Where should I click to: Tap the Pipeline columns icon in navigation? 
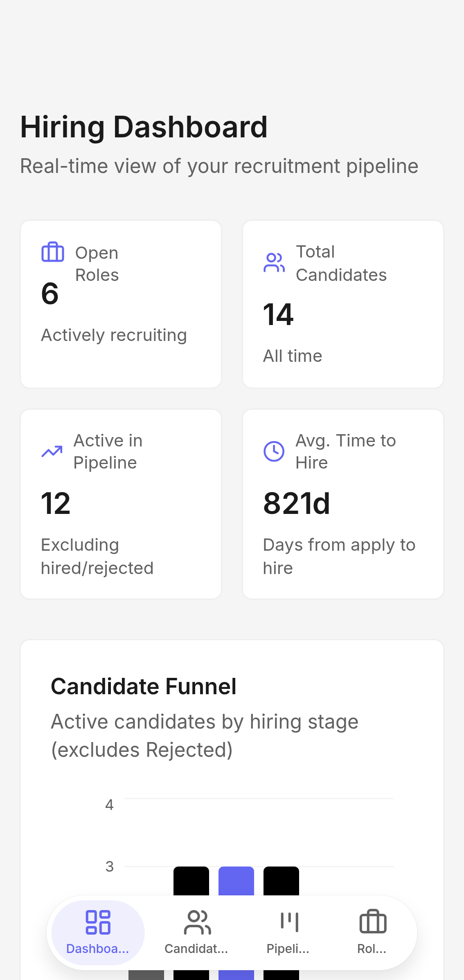[x=290, y=922]
